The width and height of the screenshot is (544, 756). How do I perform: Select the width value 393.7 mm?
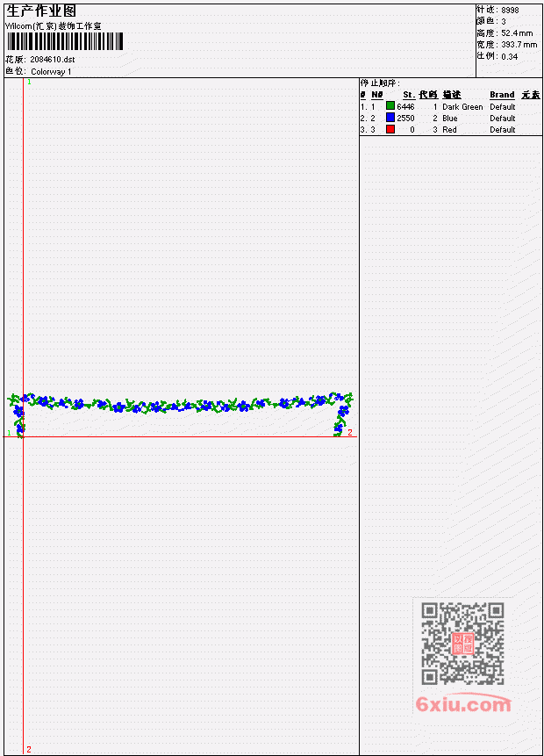coord(519,45)
